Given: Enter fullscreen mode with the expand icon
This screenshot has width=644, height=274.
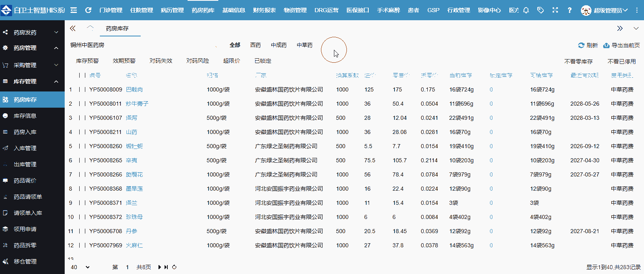Looking at the screenshot, I should pos(555,10).
